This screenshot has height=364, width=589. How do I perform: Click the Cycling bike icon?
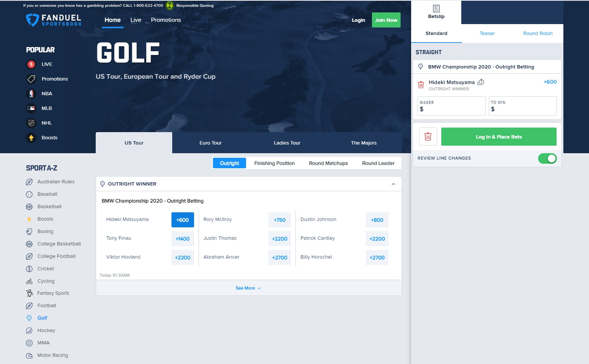coord(29,281)
